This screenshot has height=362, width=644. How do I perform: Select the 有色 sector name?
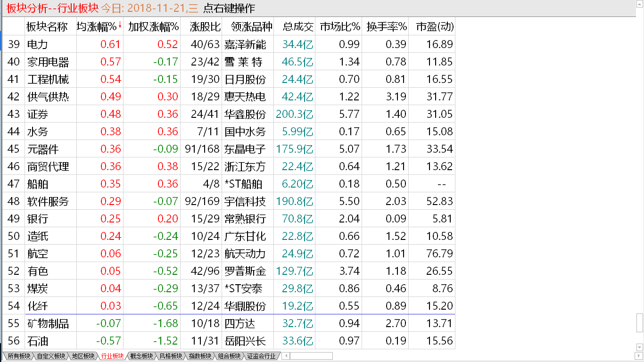point(37,271)
